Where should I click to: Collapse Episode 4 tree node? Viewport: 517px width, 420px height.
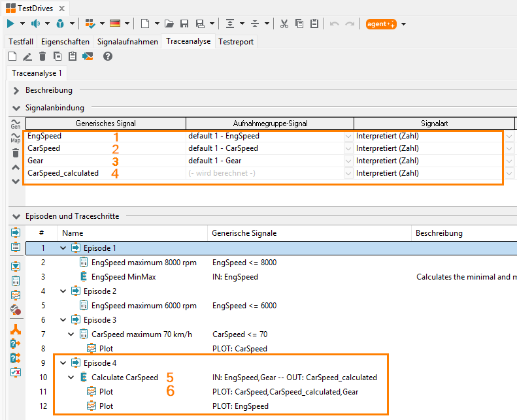[63, 363]
